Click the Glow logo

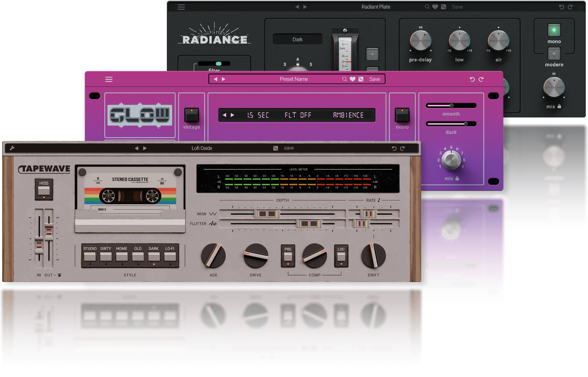140,115
